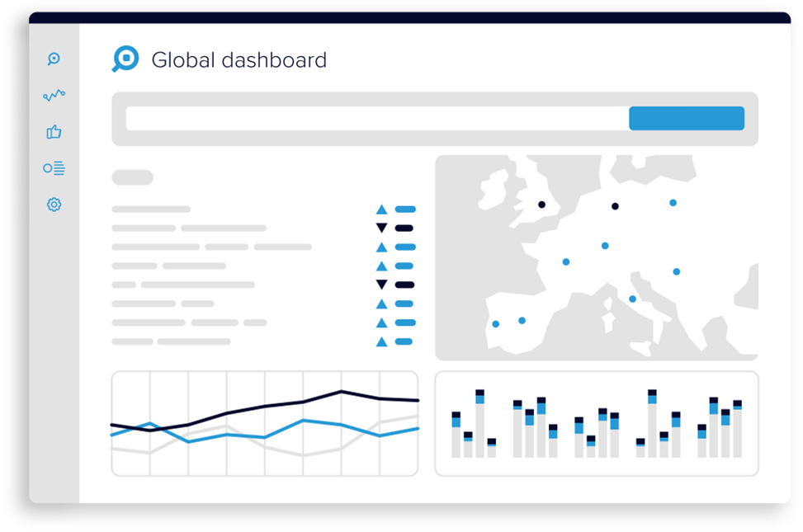Toggle the first upward blue sort triangle
803x532 pixels.
[x=381, y=208]
